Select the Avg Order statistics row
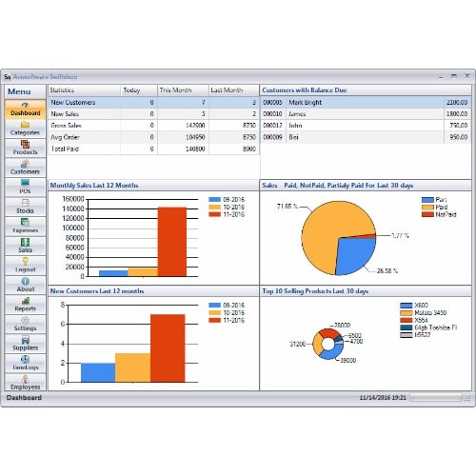Image resolution: width=476 pixels, height=476 pixels. pyautogui.click(x=153, y=137)
